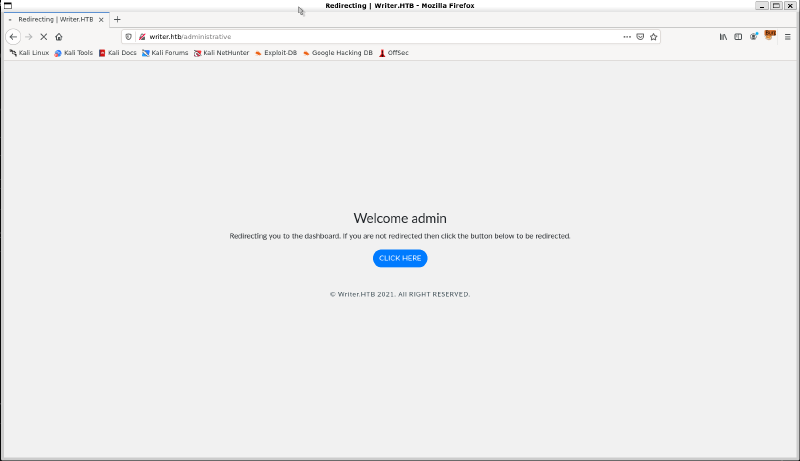
Task: Click the blue CLICK HERE button
Action: (x=400, y=258)
